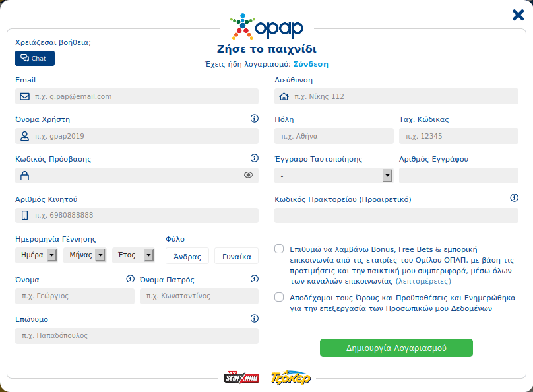
Task: Open the Έτος year dropdown
Action: (x=133, y=255)
